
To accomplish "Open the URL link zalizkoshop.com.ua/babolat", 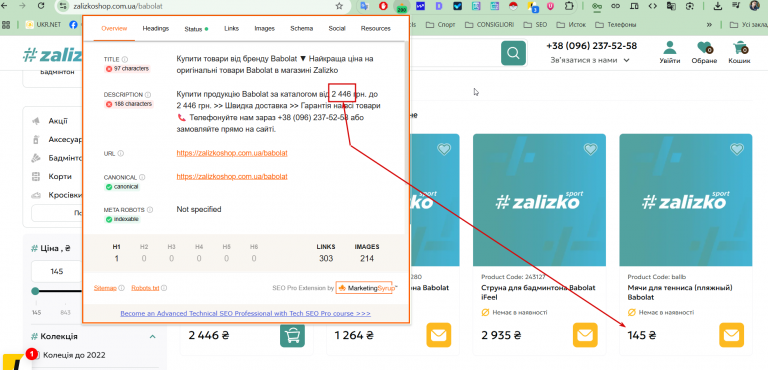I will [x=232, y=153].
